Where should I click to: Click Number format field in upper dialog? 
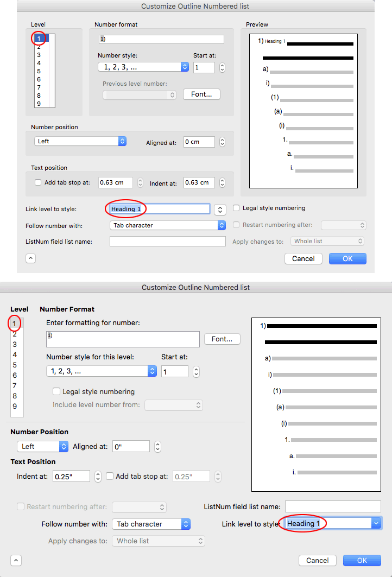coord(162,39)
